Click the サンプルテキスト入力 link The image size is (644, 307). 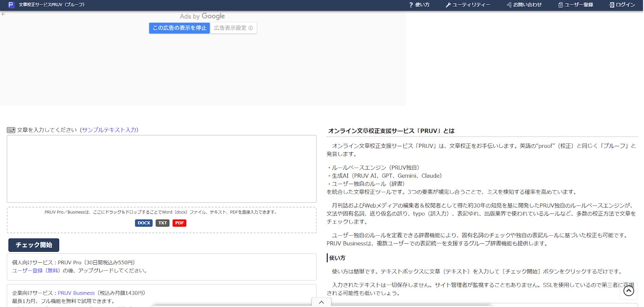point(109,130)
